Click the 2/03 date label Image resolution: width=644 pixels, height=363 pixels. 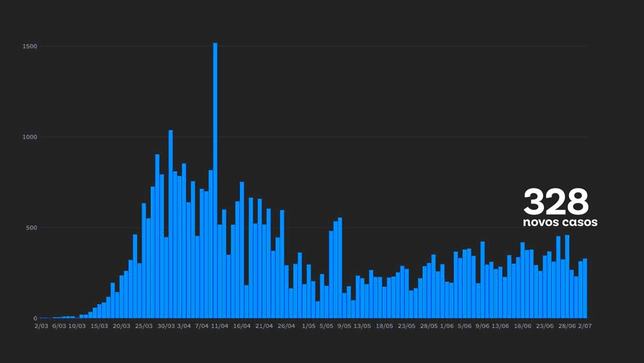click(41, 326)
